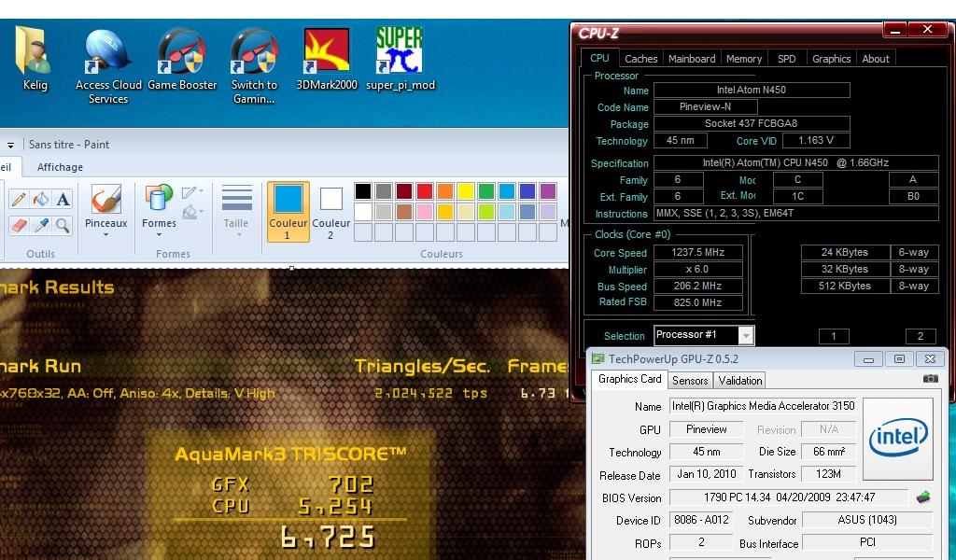This screenshot has height=560, width=956.
Task: Select the Magnifier tool in Paint
Action: tap(63, 225)
